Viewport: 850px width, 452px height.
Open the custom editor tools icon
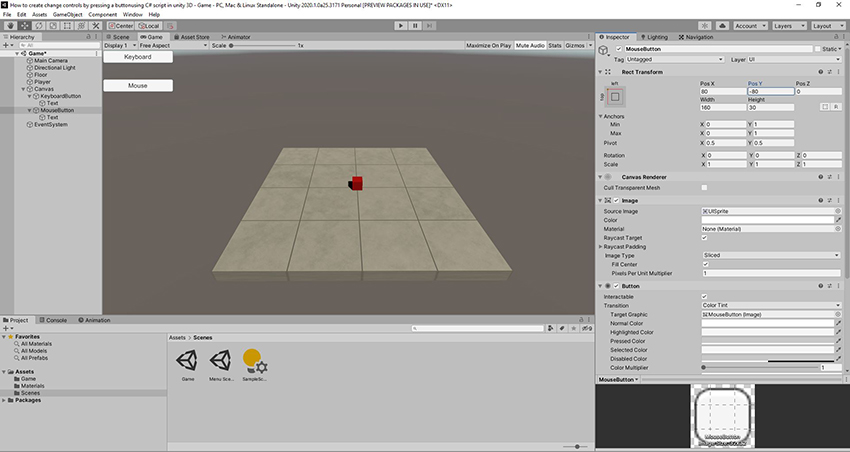pyautogui.click(x=96, y=25)
